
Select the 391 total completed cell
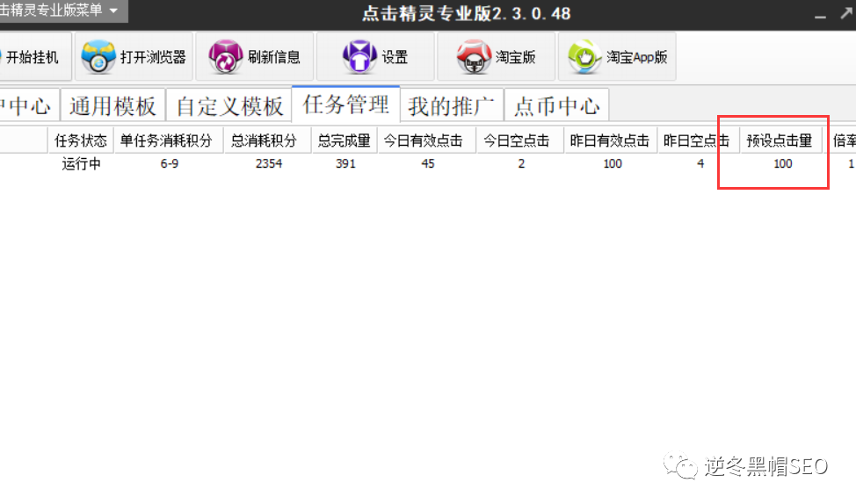pyautogui.click(x=345, y=163)
